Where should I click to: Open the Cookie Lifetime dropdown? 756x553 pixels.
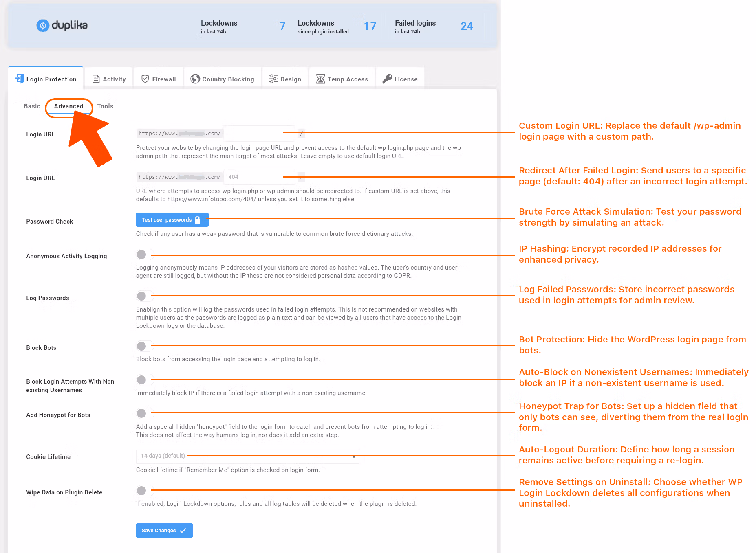248,456
